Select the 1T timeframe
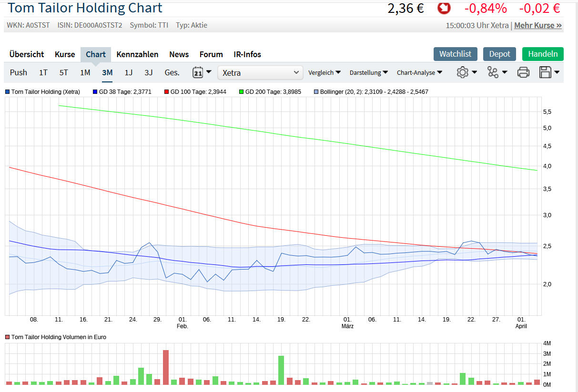578x392 pixels. click(43, 72)
